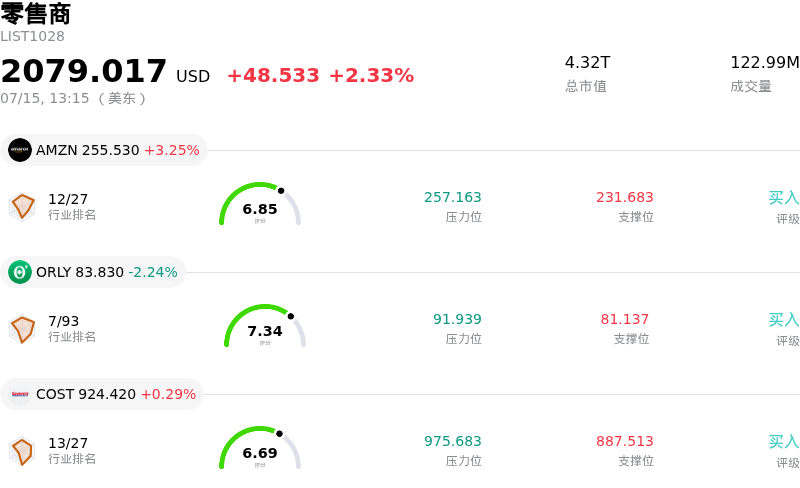The width and height of the screenshot is (800, 488).
Task: Open the ORLY 83.830 stock header
Action: tap(93, 272)
